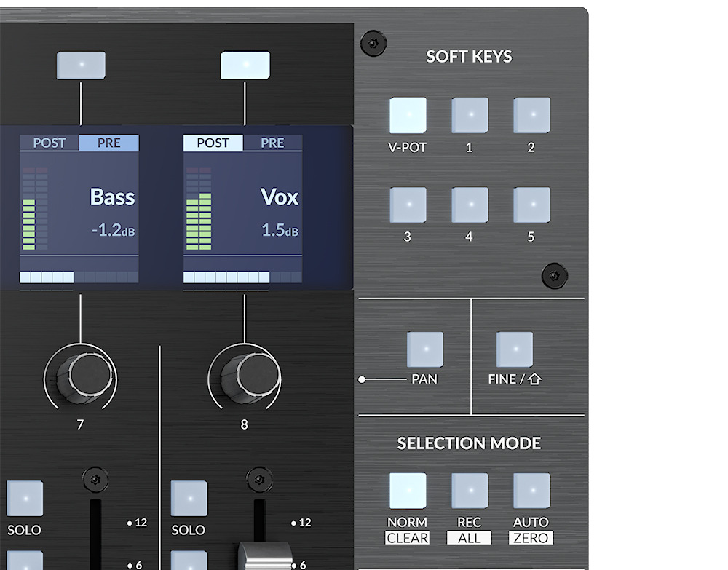
Task: Click the 12 mark on channel 7 scale
Action: click(137, 523)
